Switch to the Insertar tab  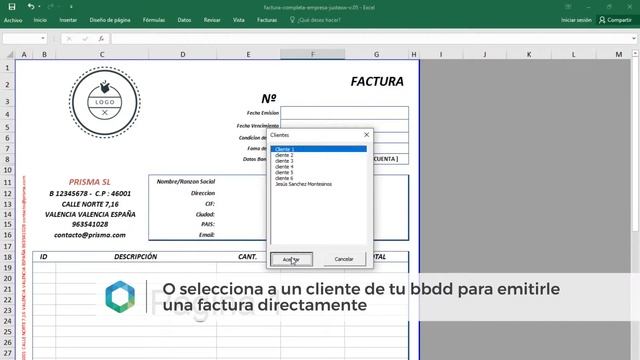(68, 20)
